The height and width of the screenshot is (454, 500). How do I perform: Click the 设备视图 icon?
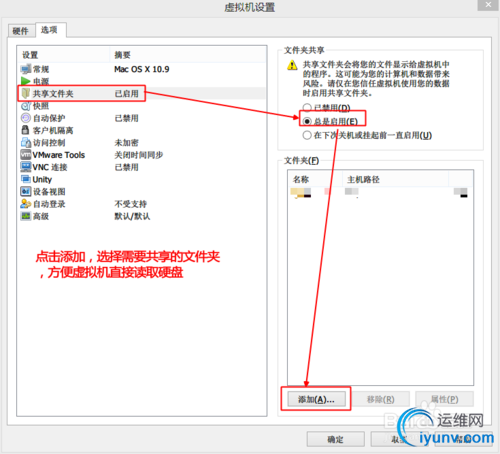click(x=26, y=191)
